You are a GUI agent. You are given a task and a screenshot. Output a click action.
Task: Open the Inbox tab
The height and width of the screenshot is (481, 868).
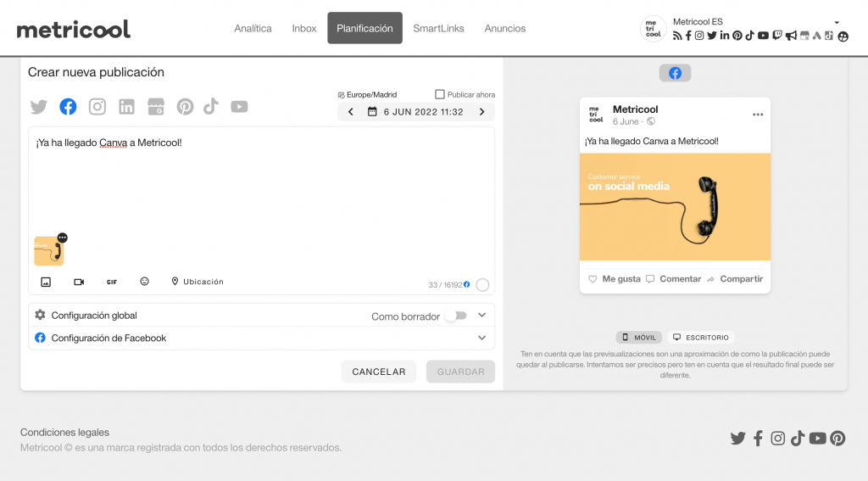[x=304, y=28]
